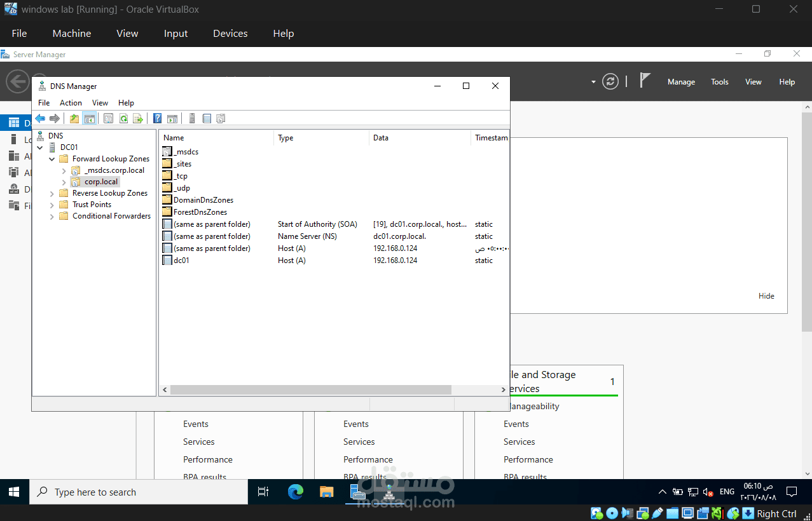Screen dimensions: 812x521
Task: Open the View menu in DNS Manager
Action: click(100, 103)
